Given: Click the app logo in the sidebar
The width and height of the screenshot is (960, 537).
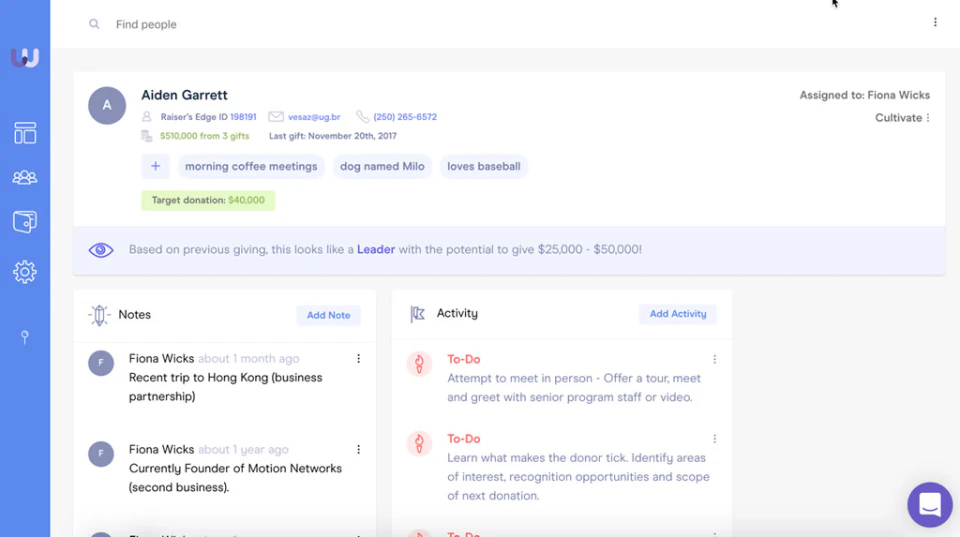Looking at the screenshot, I should [25, 58].
